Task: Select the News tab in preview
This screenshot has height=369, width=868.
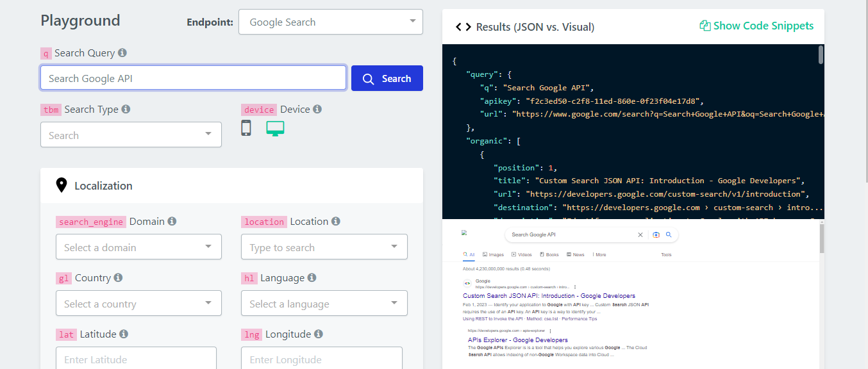Action: (x=576, y=254)
